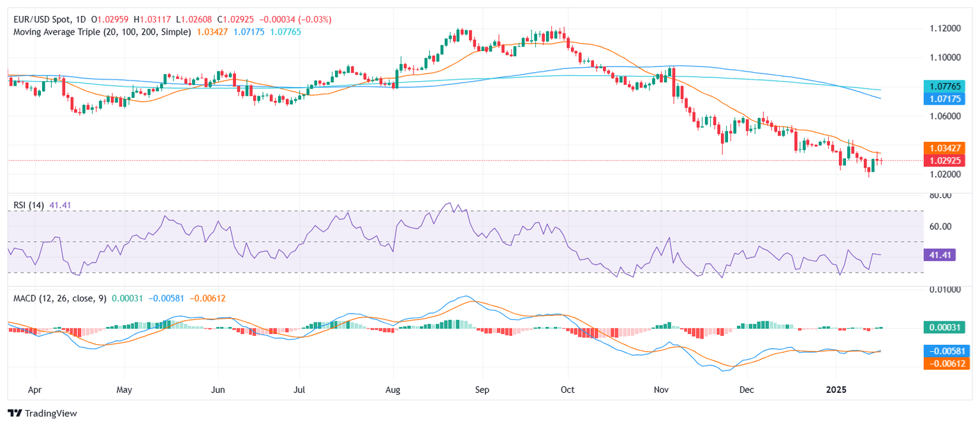The width and height of the screenshot is (980, 426).
Task: Click the red 1.02925 current price tag
Action: (x=947, y=160)
